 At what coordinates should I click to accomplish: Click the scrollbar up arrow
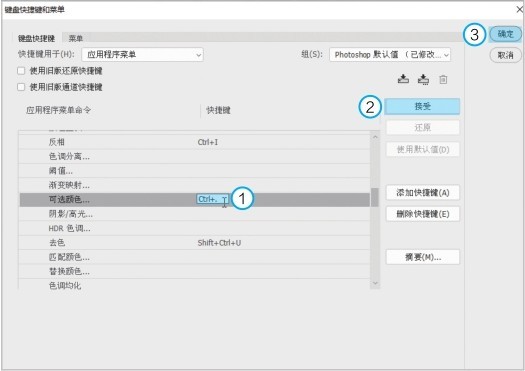[x=375, y=137]
